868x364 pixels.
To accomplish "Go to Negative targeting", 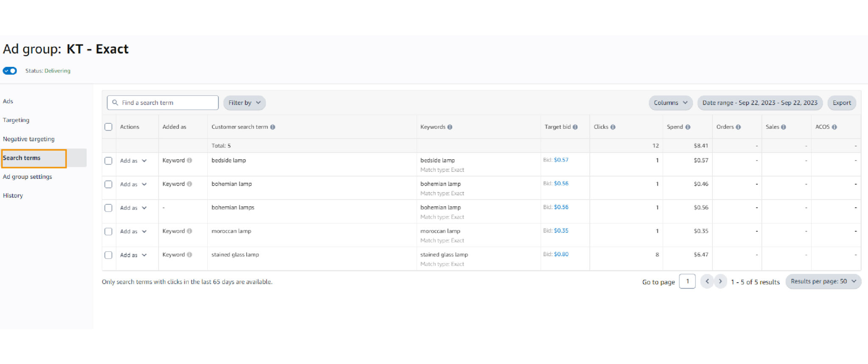I will 29,139.
